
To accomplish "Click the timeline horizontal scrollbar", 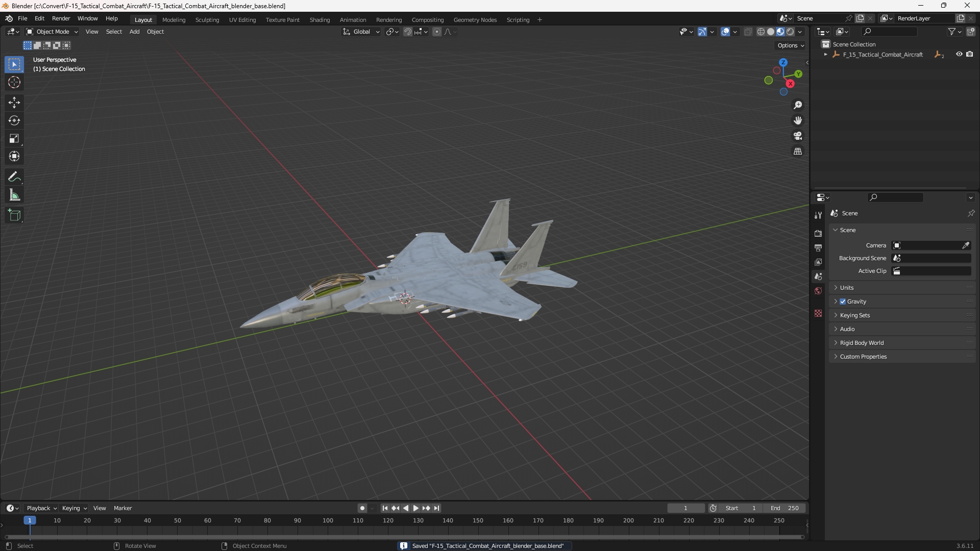I will click(x=404, y=537).
